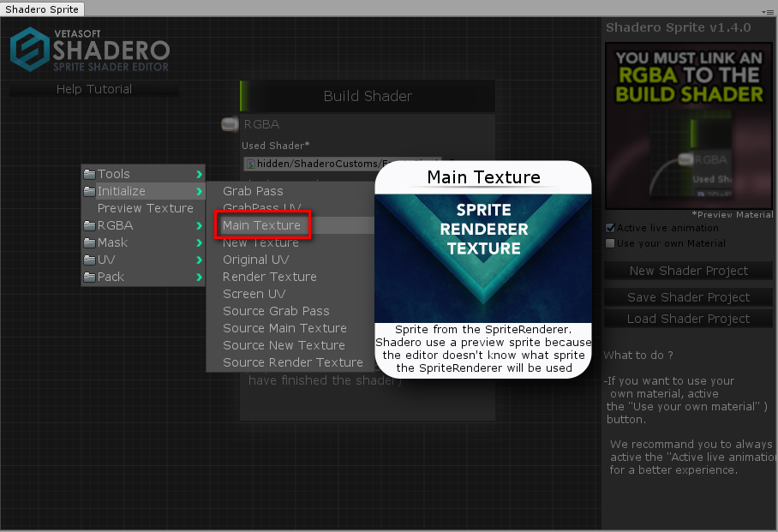Expand the Initialize submenu arrow

pyautogui.click(x=199, y=191)
